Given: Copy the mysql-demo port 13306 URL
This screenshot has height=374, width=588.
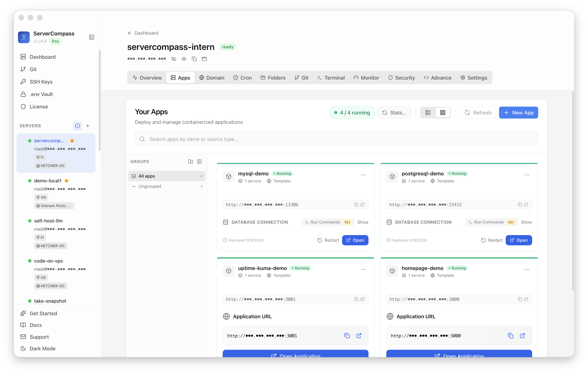Looking at the screenshot, I should point(356,205).
